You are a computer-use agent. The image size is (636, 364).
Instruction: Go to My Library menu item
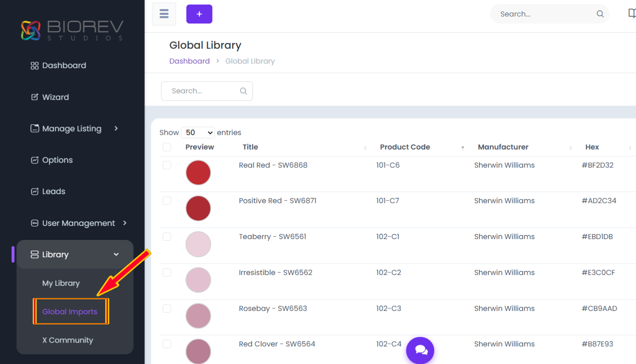[61, 283]
